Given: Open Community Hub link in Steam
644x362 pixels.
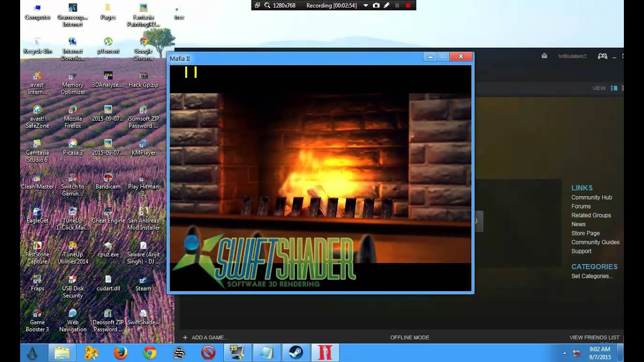Looking at the screenshot, I should tap(592, 198).
